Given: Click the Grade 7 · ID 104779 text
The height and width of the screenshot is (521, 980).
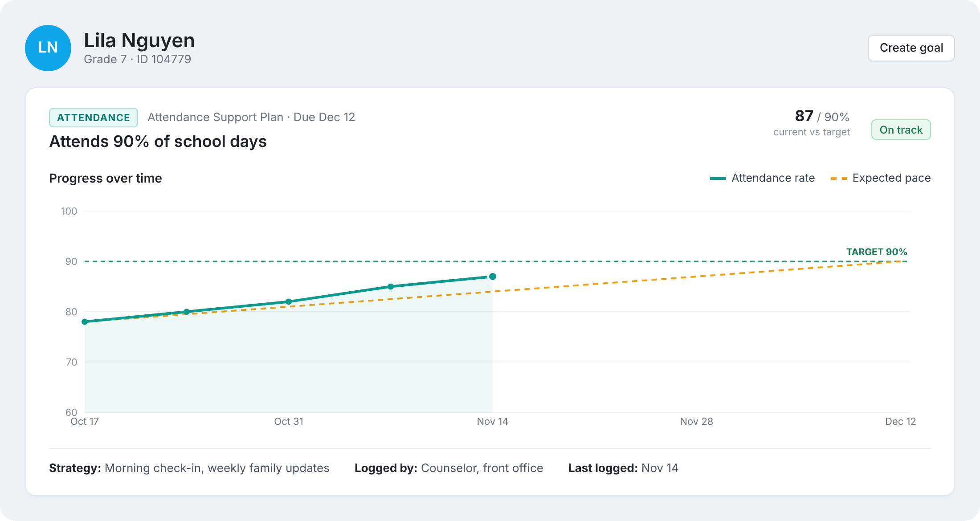Looking at the screenshot, I should 138,59.
